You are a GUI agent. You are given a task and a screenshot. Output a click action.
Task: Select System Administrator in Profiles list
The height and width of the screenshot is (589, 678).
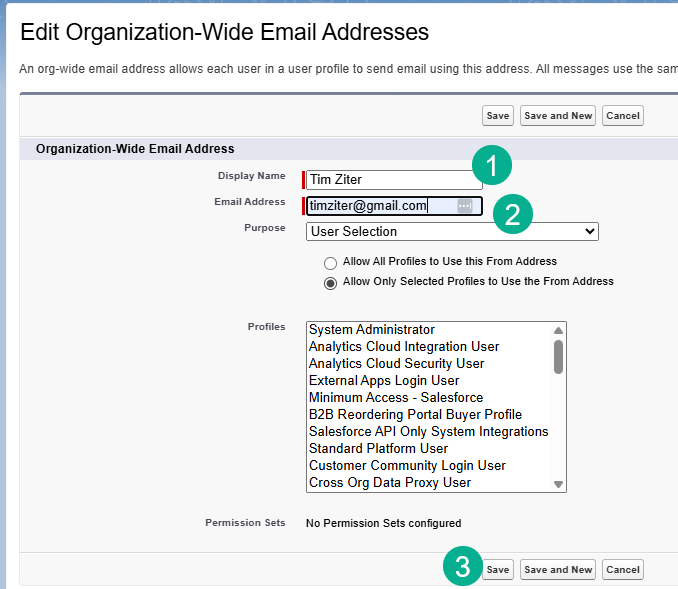(x=371, y=330)
